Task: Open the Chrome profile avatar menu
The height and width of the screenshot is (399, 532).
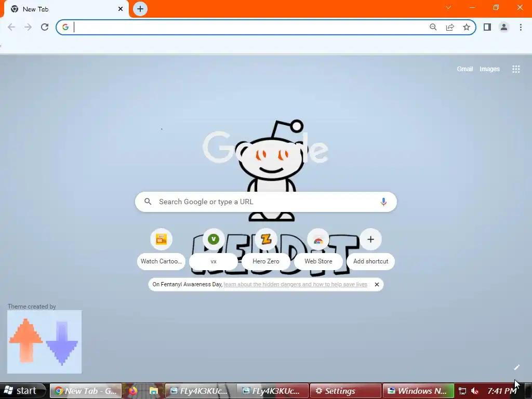Action: 504,27
